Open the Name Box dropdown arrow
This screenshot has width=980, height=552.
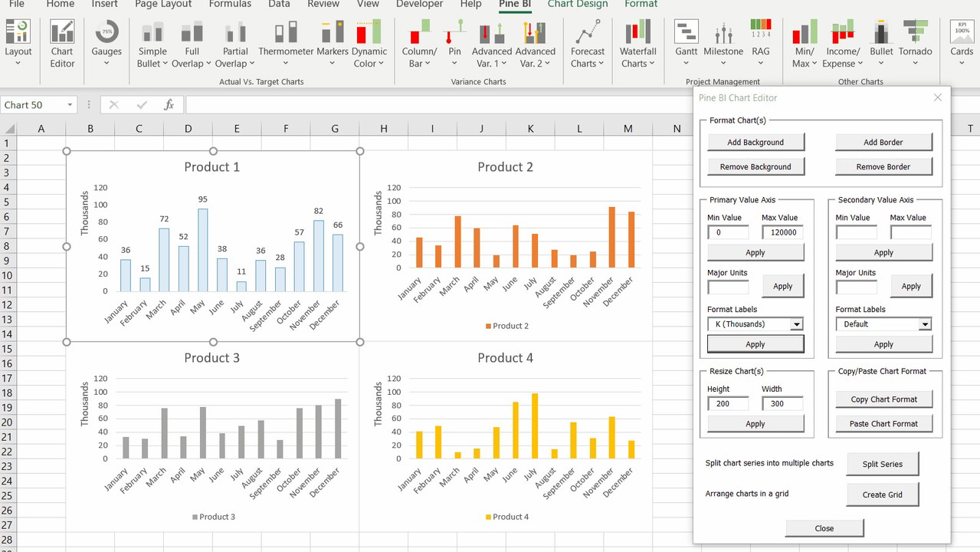tap(70, 105)
